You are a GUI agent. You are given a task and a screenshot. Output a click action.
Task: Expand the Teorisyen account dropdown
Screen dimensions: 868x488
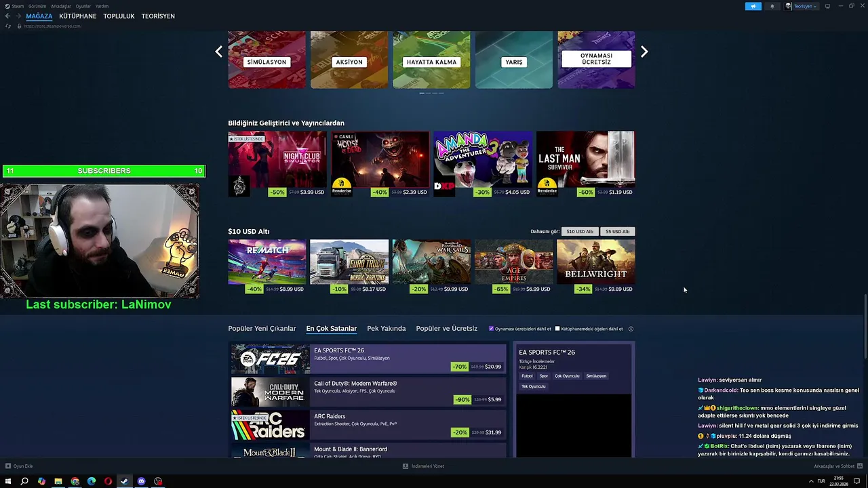click(x=805, y=6)
